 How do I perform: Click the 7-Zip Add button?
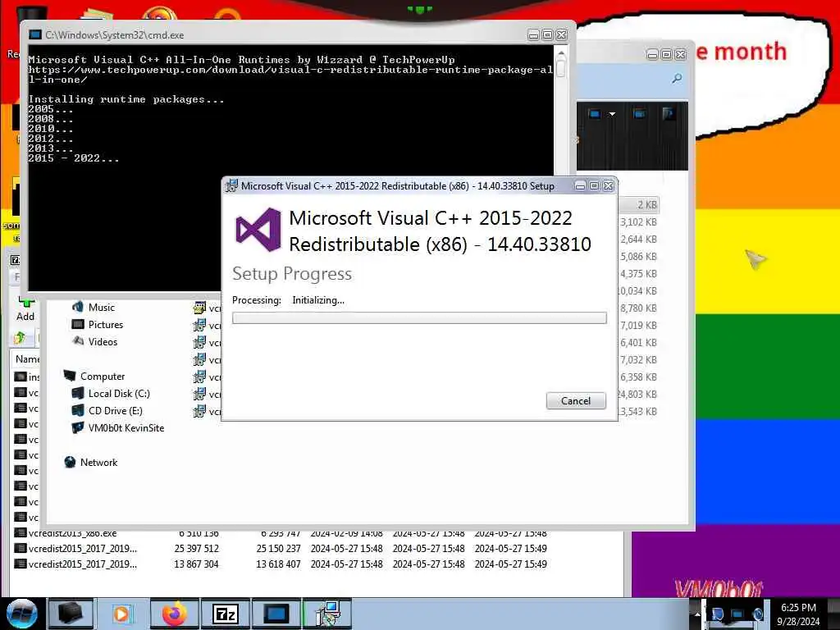point(25,309)
